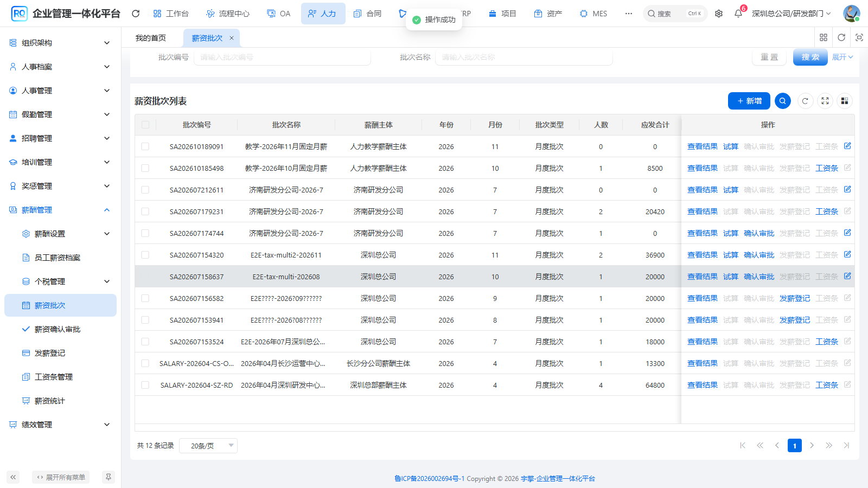The image size is (868, 488).
Task: Tick the select-all checkbox in table header
Action: pyautogui.click(x=145, y=125)
